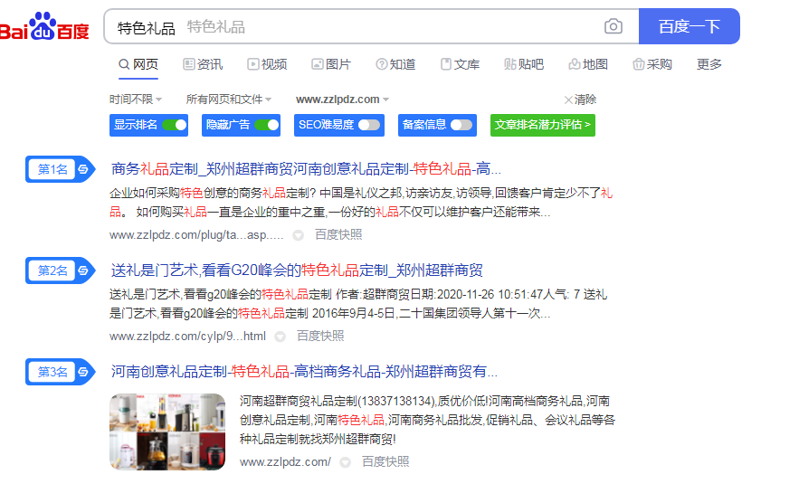Viewport: 799px width, 484px height.
Task: Click the www.zzlpdz.com/plug/ta...asp URL
Action: coord(196,235)
